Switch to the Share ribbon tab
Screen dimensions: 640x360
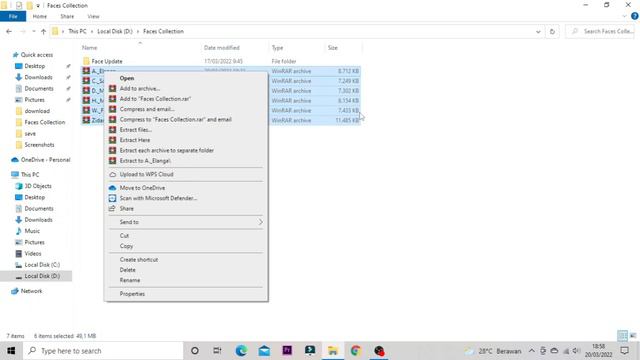67,16
